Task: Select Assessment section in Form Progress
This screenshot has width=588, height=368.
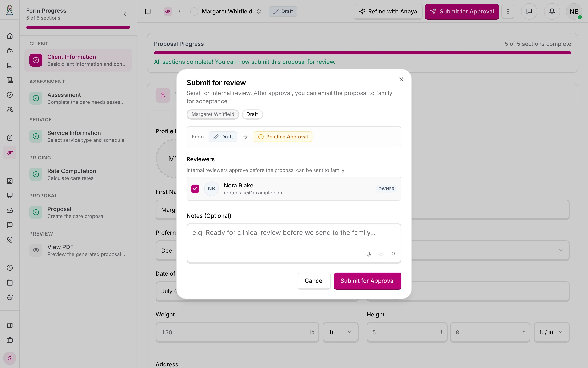Action: [78, 98]
